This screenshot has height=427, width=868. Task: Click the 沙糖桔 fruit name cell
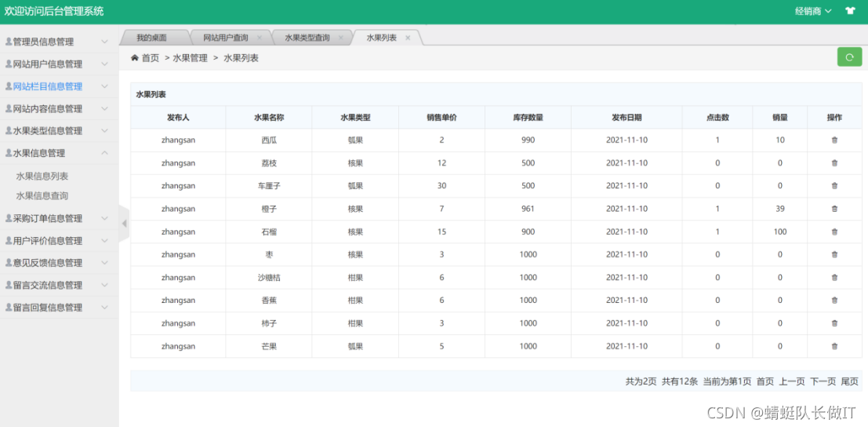269,277
